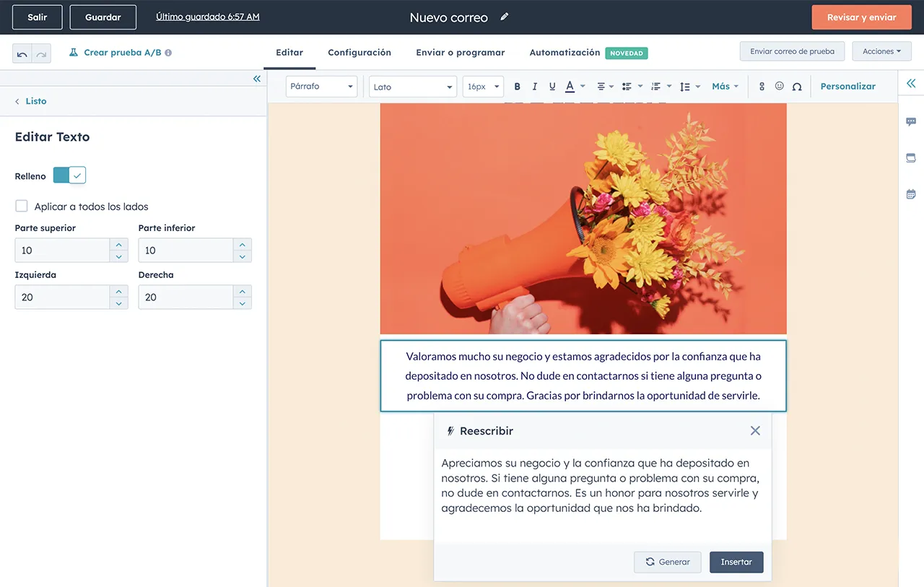This screenshot has width=924, height=587.
Task: Toggle the Relleno switch
Action: [x=69, y=175]
